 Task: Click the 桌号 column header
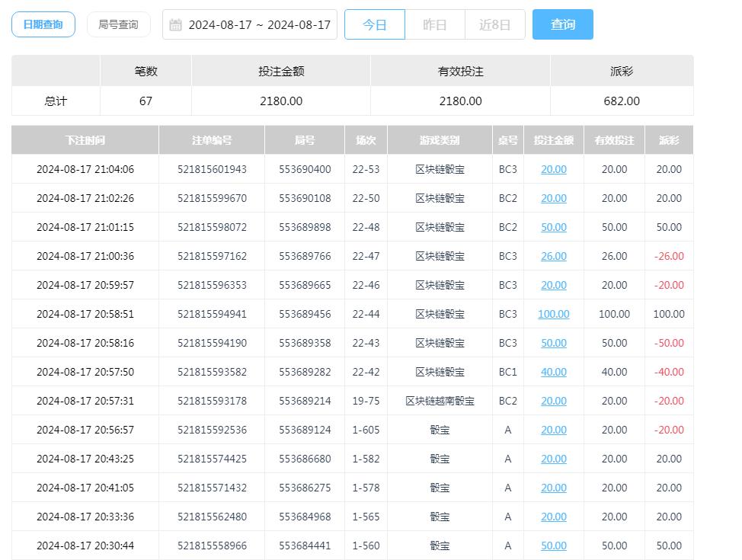507,139
